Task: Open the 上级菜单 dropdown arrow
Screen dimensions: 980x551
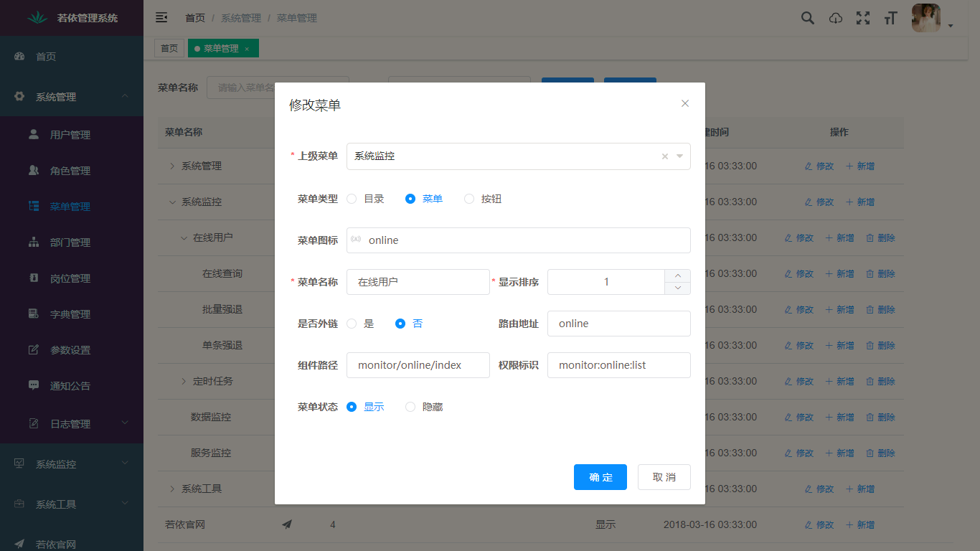Action: 679,156
